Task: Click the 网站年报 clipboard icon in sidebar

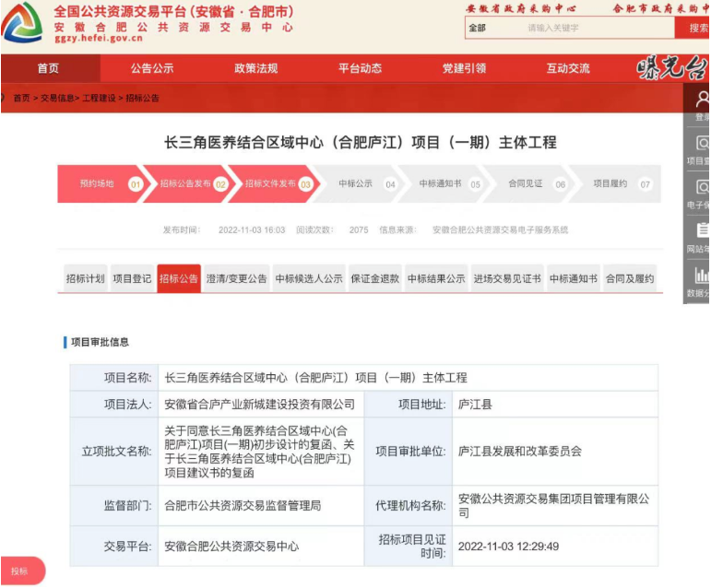Action: pos(702,231)
